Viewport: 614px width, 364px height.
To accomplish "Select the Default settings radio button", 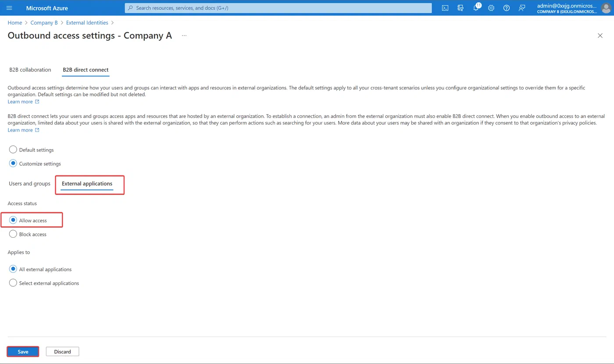I will point(13,150).
